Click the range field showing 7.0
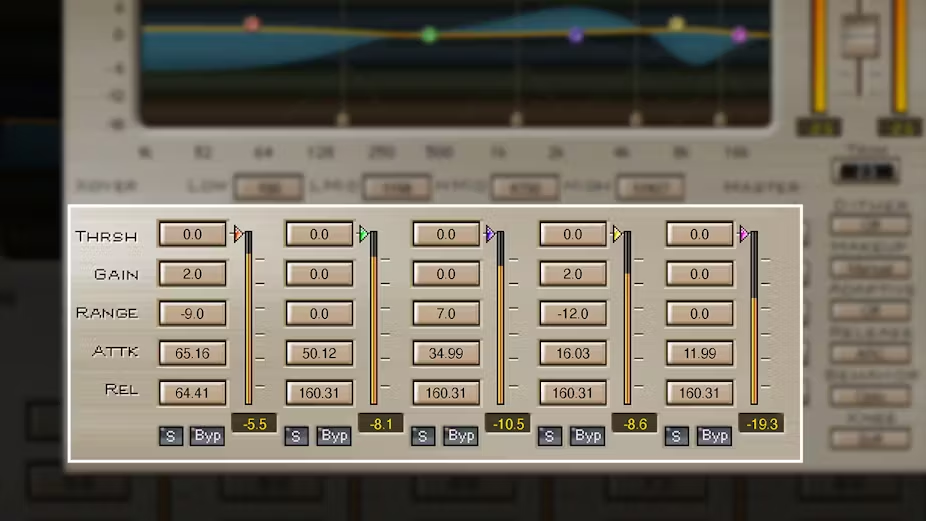The height and width of the screenshot is (521, 926). (446, 314)
